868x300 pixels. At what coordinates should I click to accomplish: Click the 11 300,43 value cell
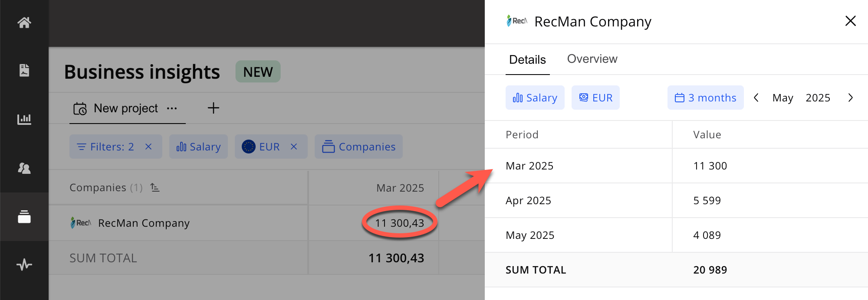(x=399, y=223)
